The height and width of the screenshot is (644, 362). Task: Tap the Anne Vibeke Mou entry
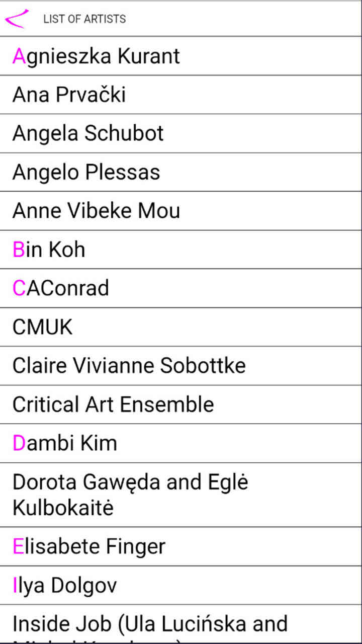[96, 211]
